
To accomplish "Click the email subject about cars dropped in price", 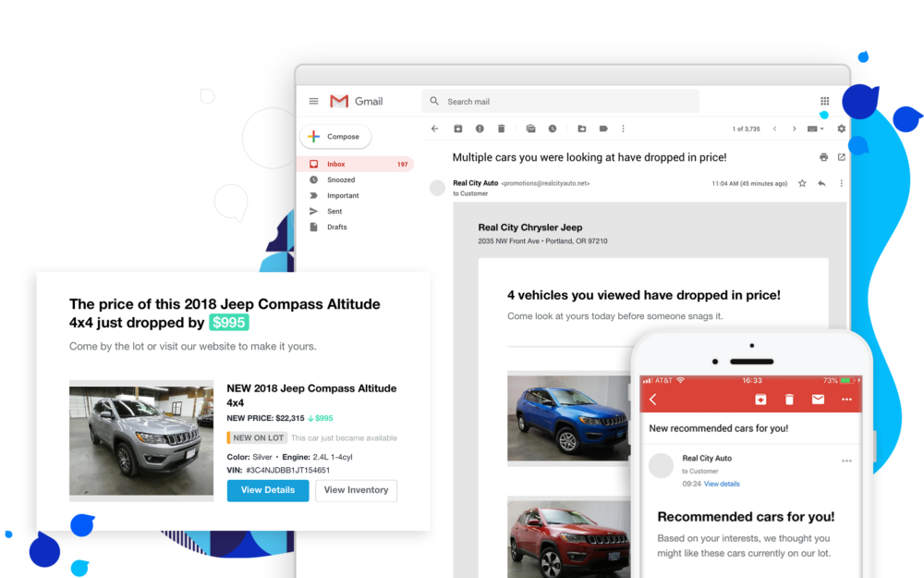I will coord(590,157).
